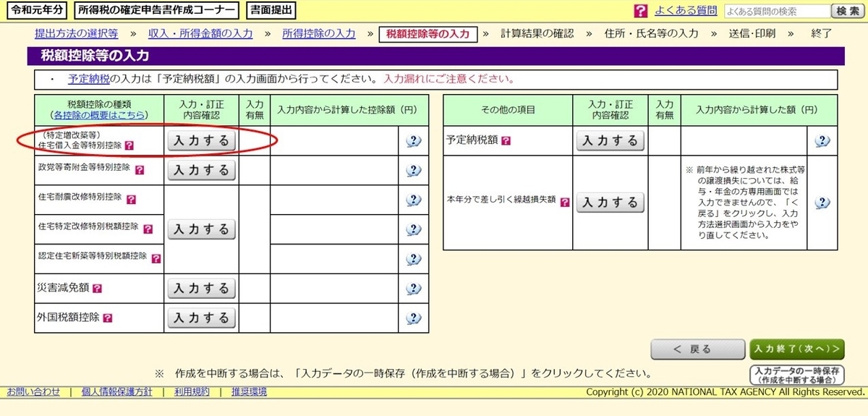This screenshot has height=416, width=868.
Task: Click 入力する for 本年分で差し引く繰越損失額
Action: point(610,203)
